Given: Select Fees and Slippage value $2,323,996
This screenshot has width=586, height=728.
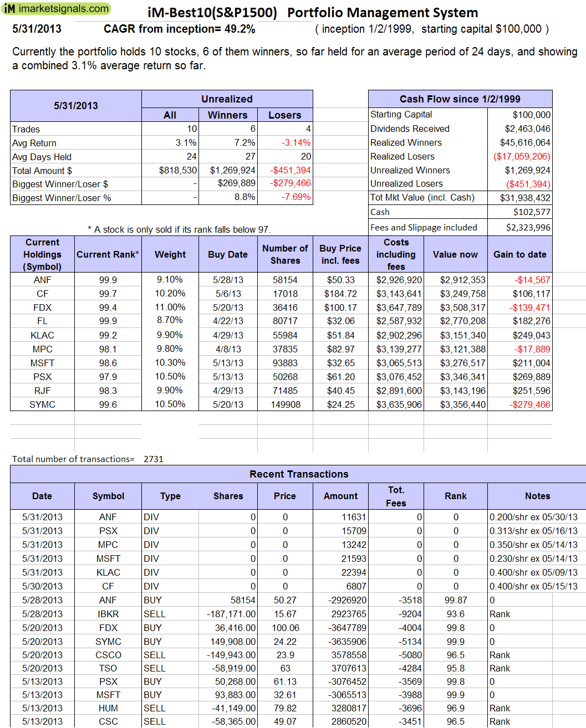Looking at the screenshot, I should click(x=528, y=228).
